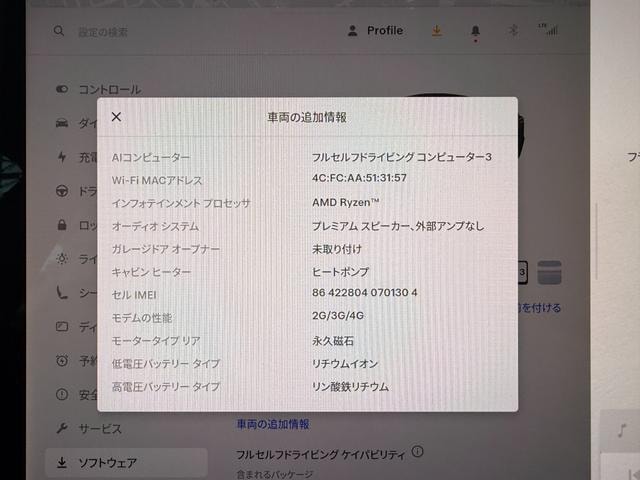Viewport: 640px width, 480px height.
Task: Select the schedule clock icon
Action: pyautogui.click(x=62, y=360)
